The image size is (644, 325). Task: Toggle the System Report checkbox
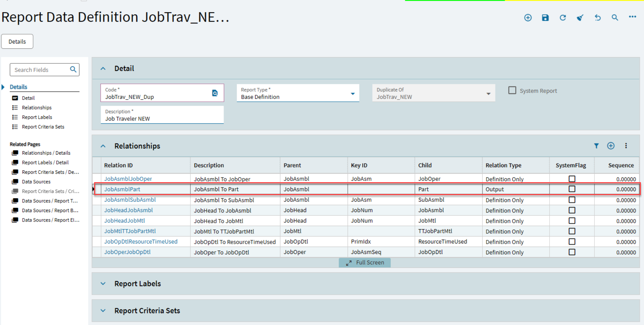point(512,91)
